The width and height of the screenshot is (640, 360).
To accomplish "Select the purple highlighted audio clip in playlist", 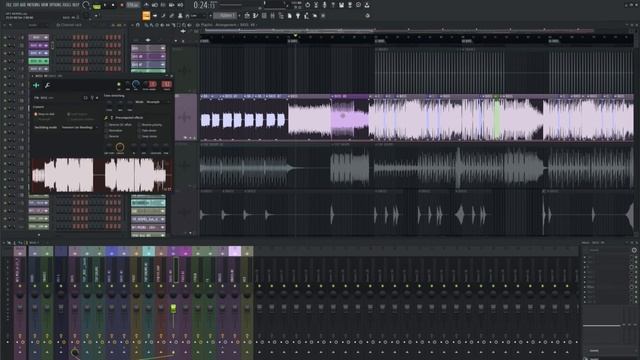I will pyautogui.click(x=349, y=118).
